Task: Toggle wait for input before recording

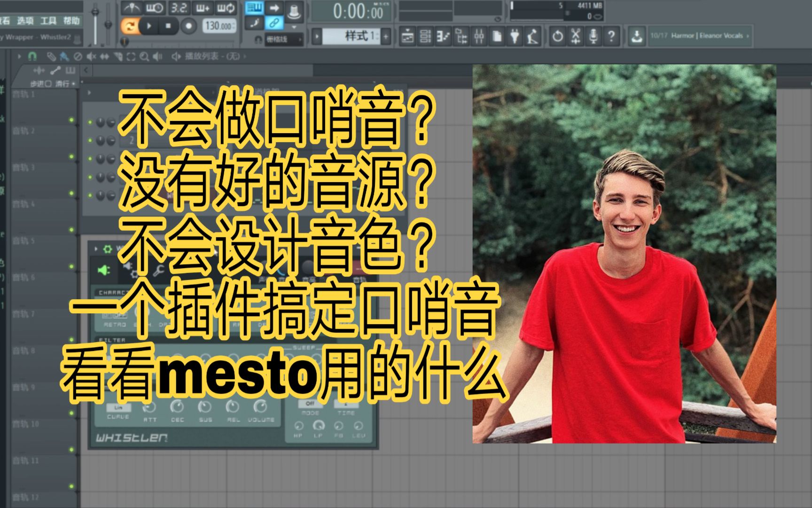Action: pyautogui.click(x=154, y=8)
